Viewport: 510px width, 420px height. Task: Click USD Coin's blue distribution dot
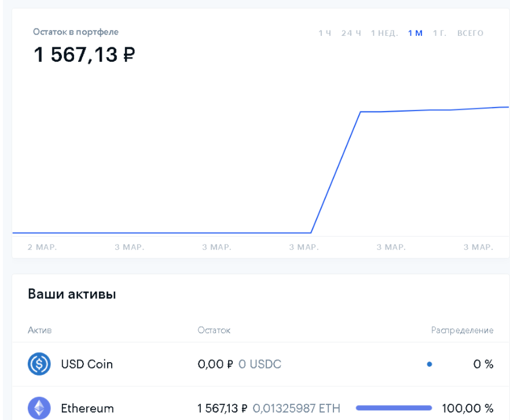point(429,364)
